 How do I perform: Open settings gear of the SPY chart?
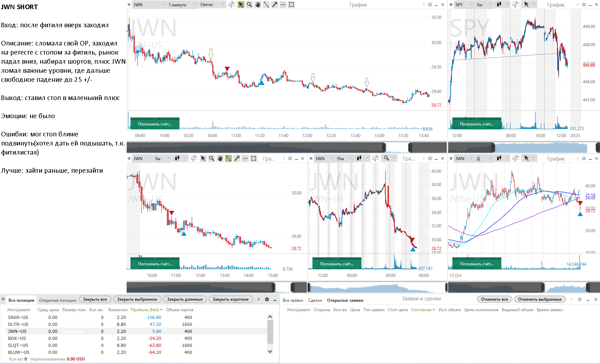[x=584, y=5]
